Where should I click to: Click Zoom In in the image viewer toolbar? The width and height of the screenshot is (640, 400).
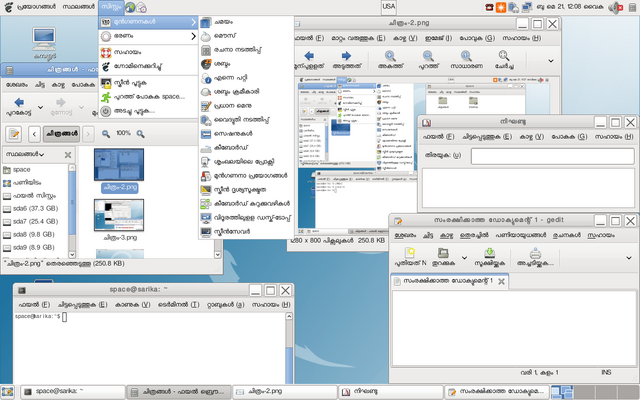point(390,60)
